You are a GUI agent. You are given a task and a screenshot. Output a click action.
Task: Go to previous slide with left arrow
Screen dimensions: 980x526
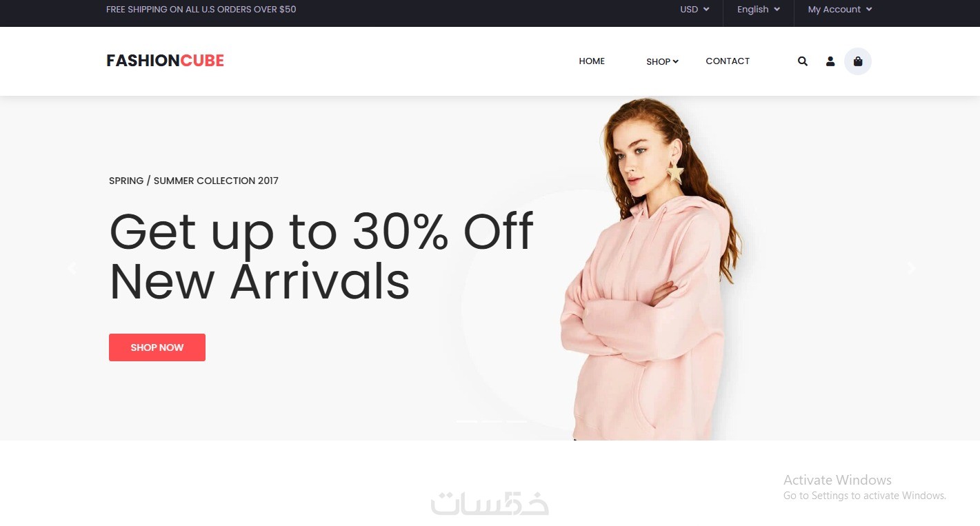tap(72, 269)
